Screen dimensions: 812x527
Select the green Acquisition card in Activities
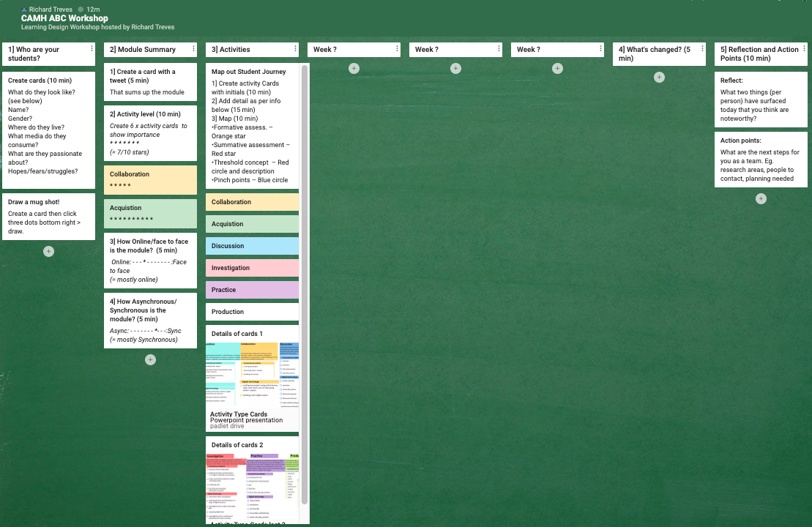click(x=252, y=224)
